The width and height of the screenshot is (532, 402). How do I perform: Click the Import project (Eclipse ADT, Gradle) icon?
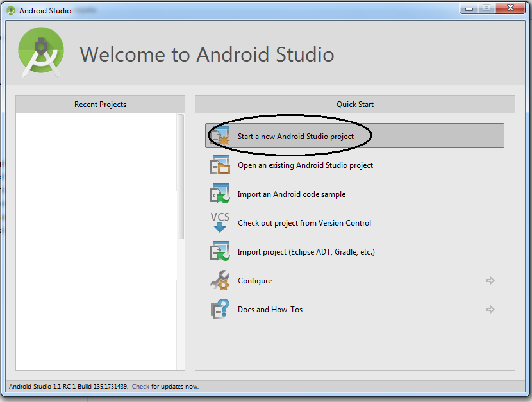click(x=220, y=251)
